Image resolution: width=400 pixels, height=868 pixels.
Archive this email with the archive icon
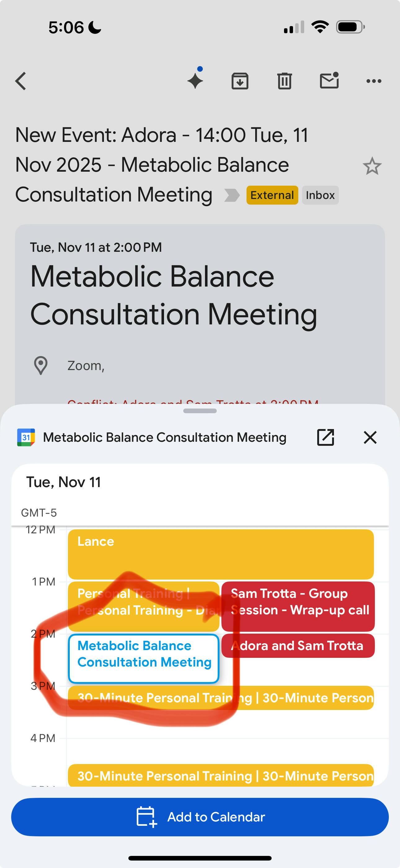[x=240, y=81]
